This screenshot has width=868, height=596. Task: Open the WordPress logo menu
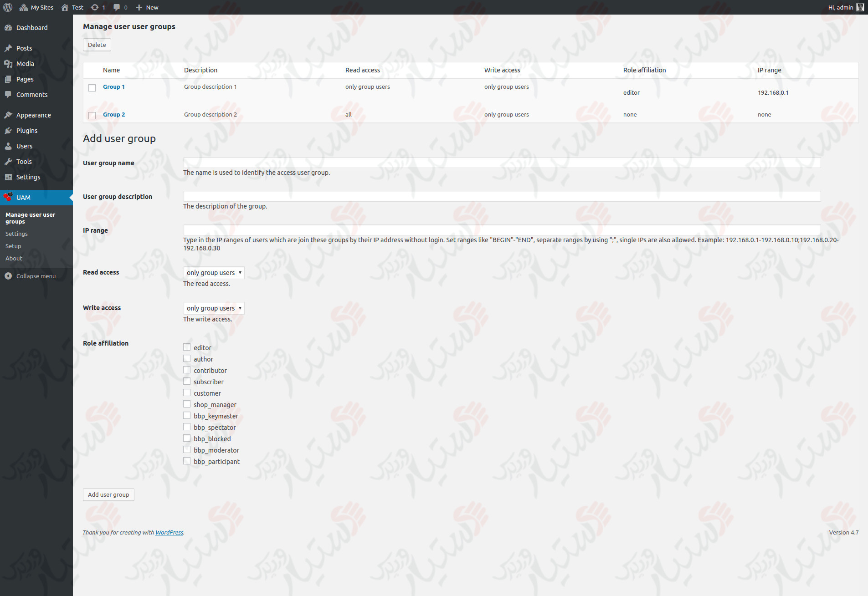(x=7, y=7)
